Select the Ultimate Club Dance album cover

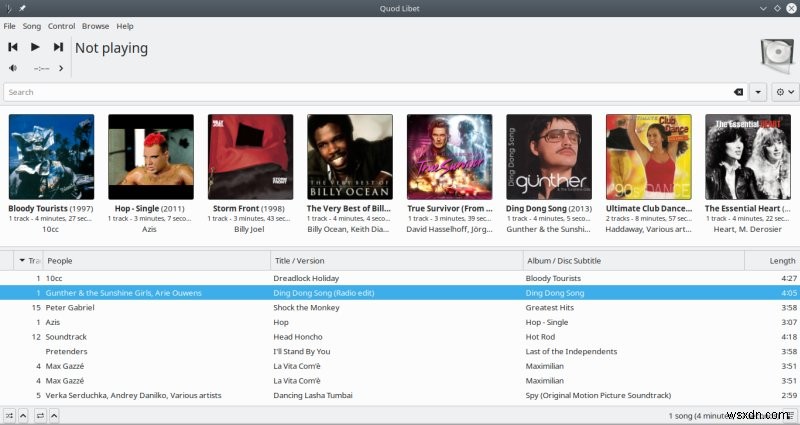pyautogui.click(x=648, y=157)
